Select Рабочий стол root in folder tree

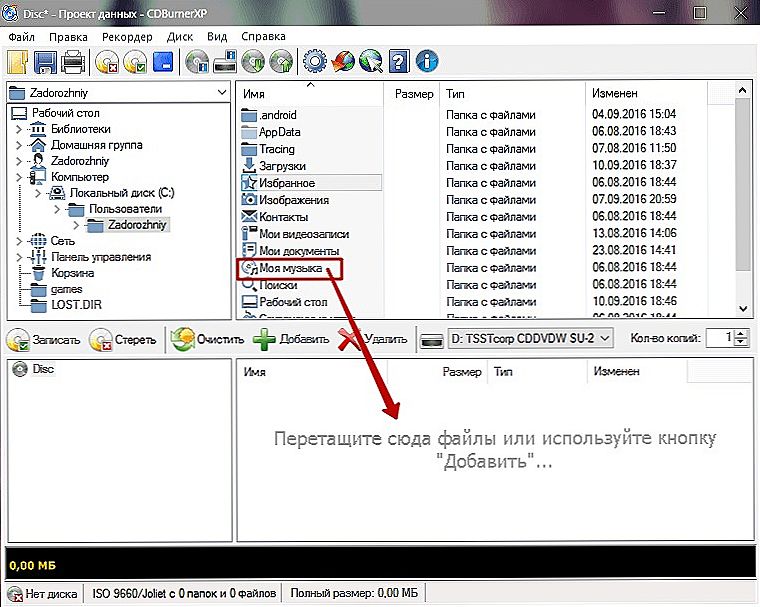click(65, 113)
